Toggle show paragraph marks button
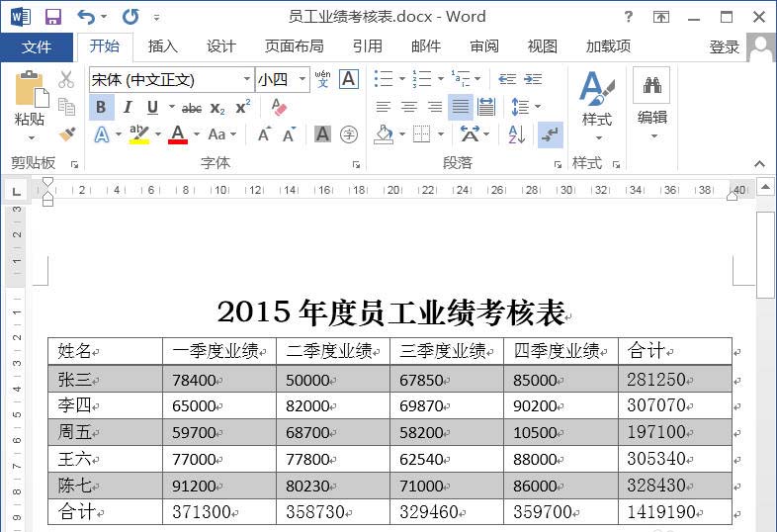Viewport: 777px width, 532px height. (550, 133)
